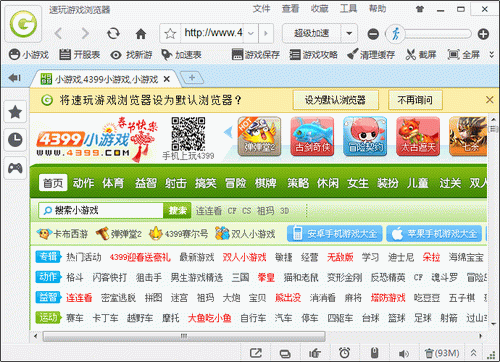Open 古剑奇侠 game thumbnail
The width and height of the screenshot is (500, 362).
312,136
